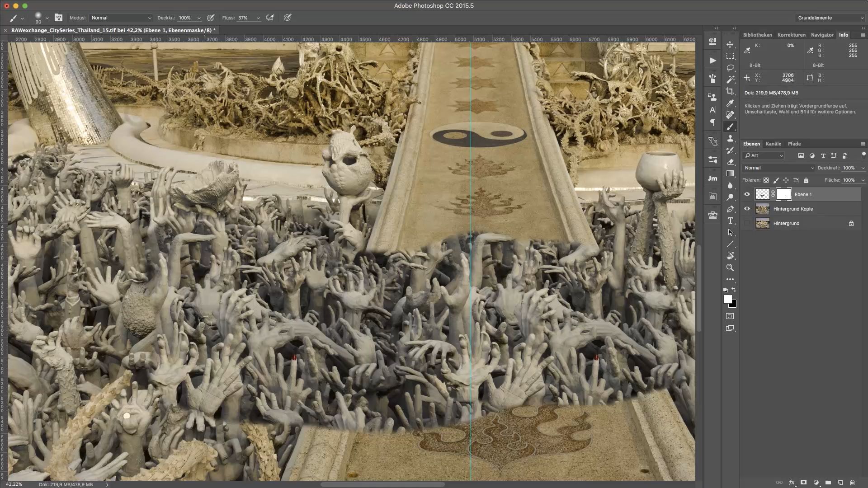The width and height of the screenshot is (868, 488).
Task: Hide the Ebene 1 layer
Action: (x=747, y=194)
